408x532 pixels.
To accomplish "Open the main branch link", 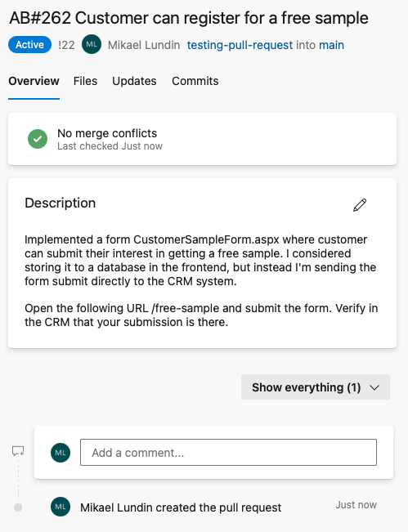I will click(332, 45).
